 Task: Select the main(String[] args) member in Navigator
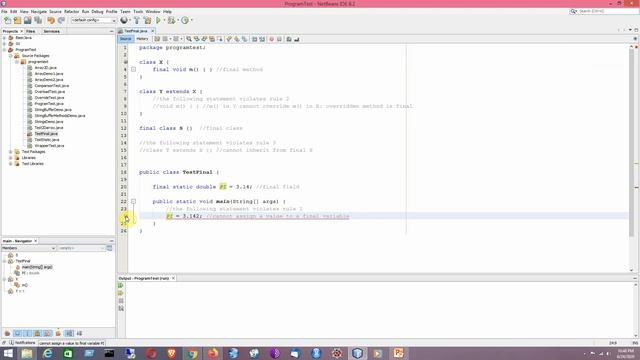[37, 267]
